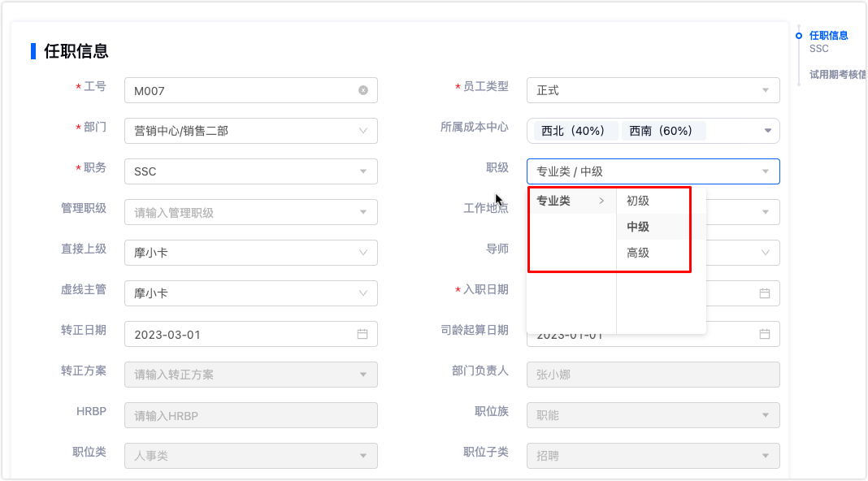868x481 pixels.
Task: Click the 直接上级 chevron arrow
Action: [362, 253]
